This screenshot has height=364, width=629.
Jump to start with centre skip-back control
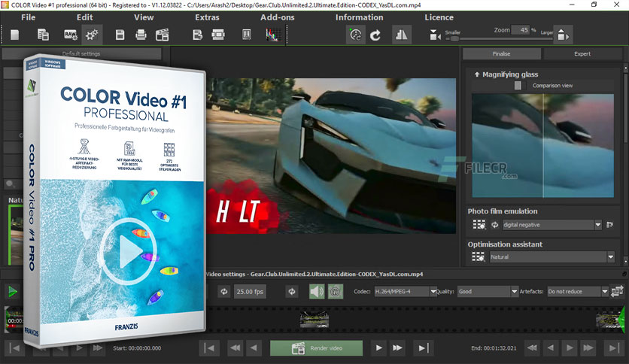coord(209,348)
